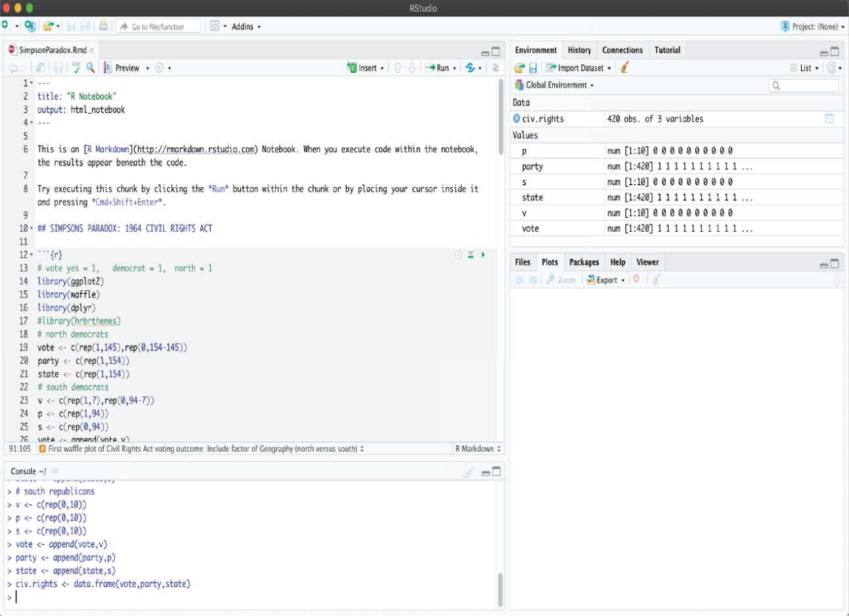Viewport: 849px width, 616px height.
Task: Save the current document with the editor save icon
Action: tap(58, 68)
